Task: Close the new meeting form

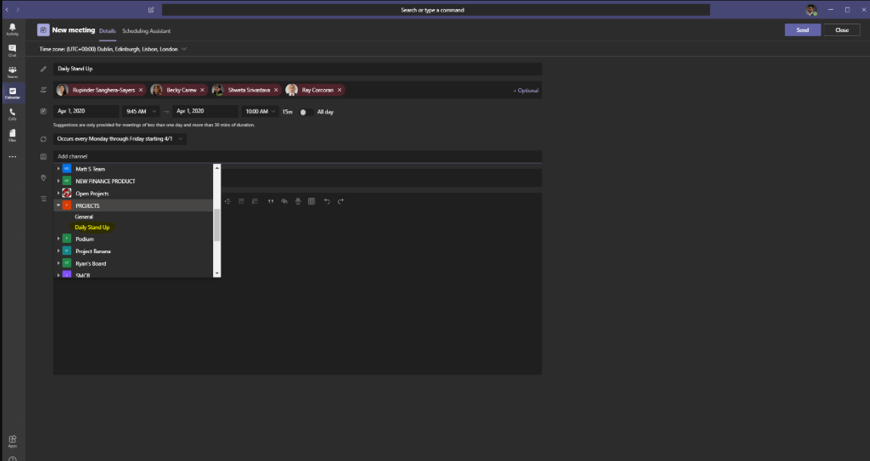Action: click(842, 30)
